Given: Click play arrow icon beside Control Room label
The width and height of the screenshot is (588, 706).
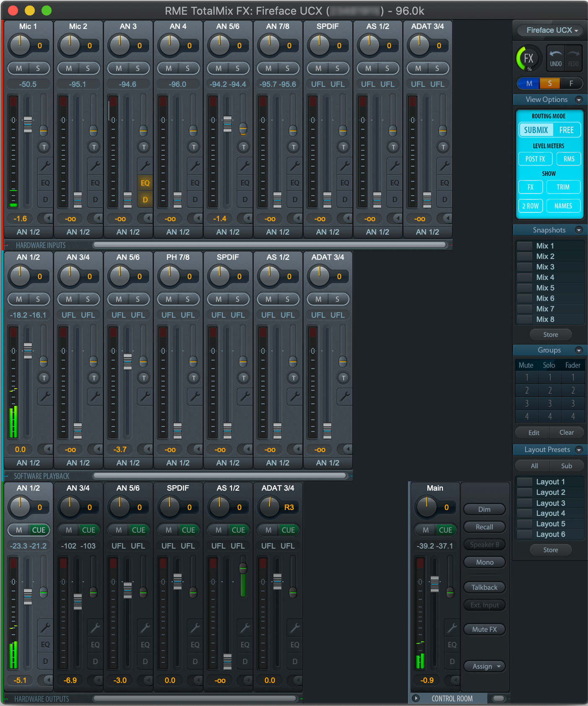Looking at the screenshot, I should click(x=416, y=698).
